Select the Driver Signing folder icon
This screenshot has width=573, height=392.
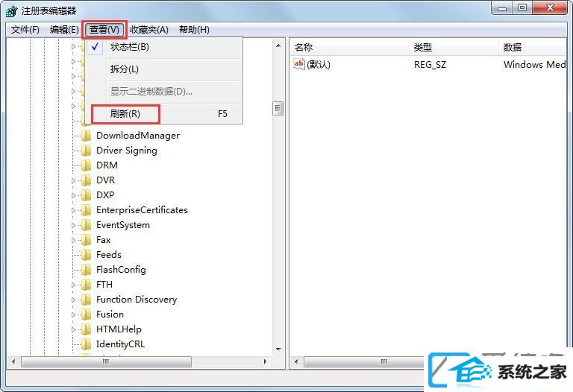pyautogui.click(x=86, y=151)
